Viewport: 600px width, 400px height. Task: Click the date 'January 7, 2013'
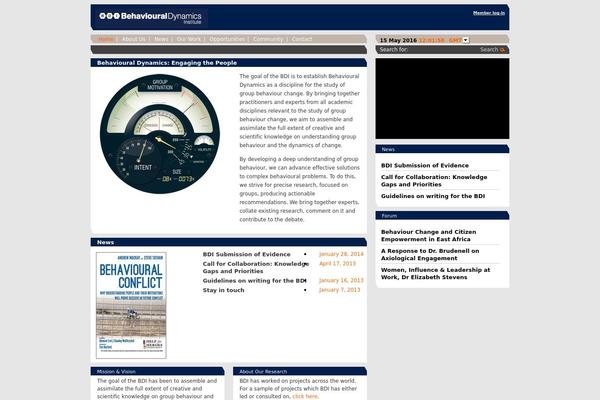pyautogui.click(x=340, y=290)
